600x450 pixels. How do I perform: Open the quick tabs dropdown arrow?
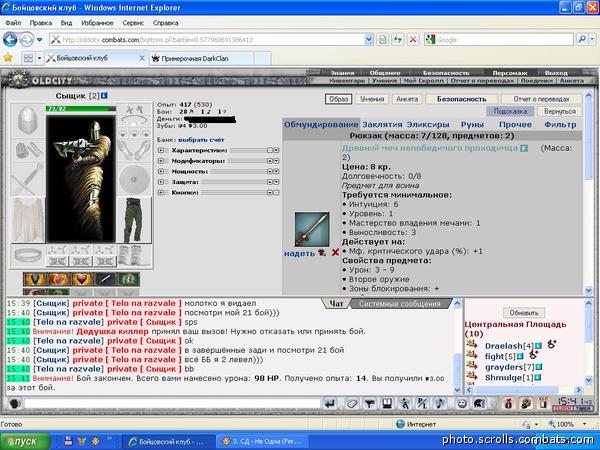[39, 58]
